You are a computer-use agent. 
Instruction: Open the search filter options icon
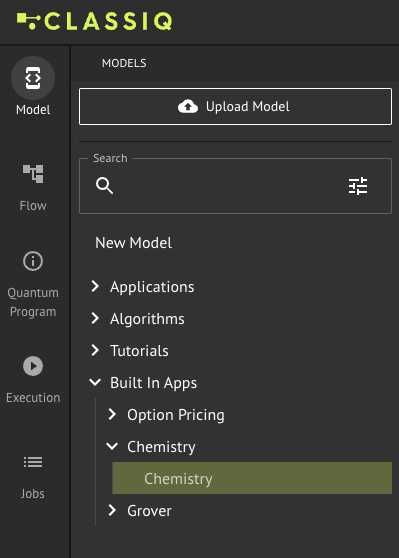click(x=358, y=186)
